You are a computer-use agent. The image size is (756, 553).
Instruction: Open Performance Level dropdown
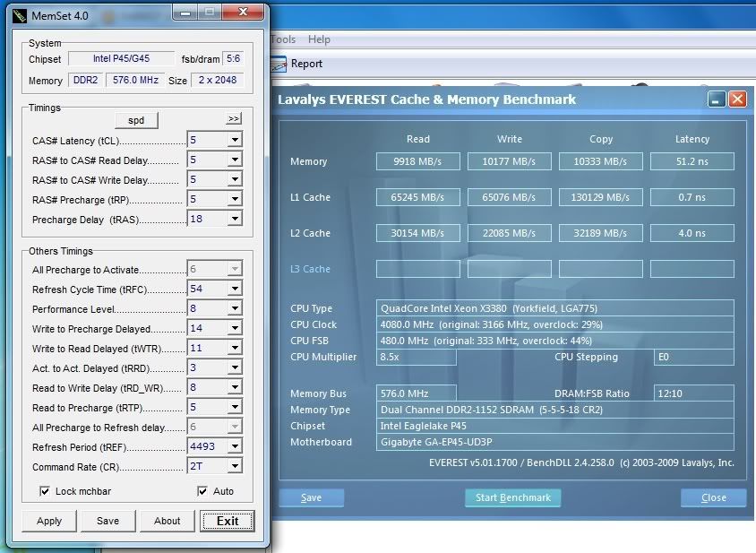[235, 309]
